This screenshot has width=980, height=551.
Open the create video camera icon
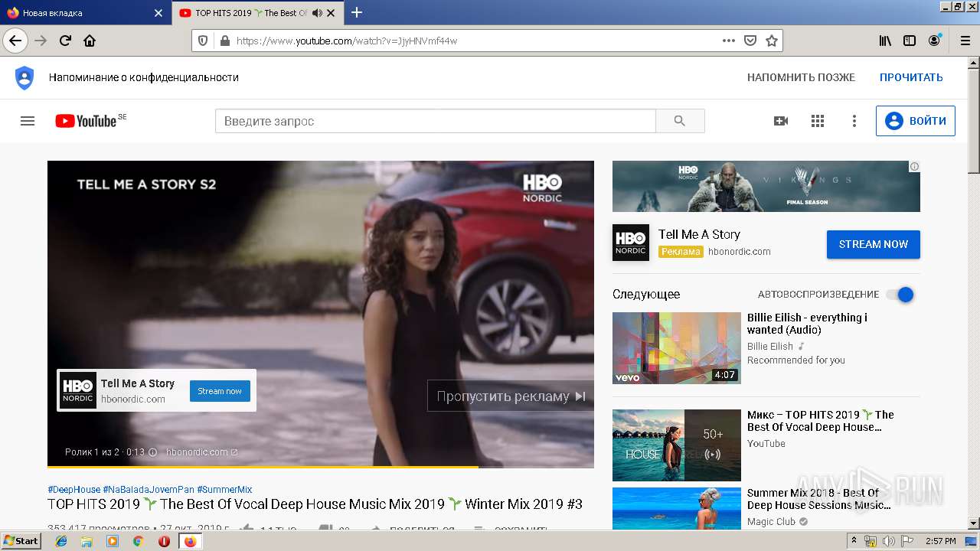pos(781,121)
